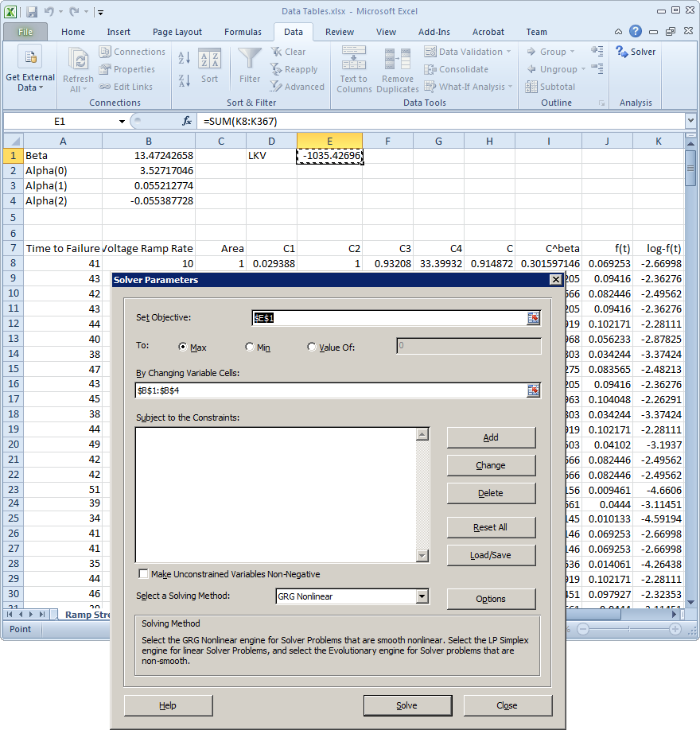Open the Select a Solving Method dropdown
Viewport: 700px width, 730px height.
[422, 596]
